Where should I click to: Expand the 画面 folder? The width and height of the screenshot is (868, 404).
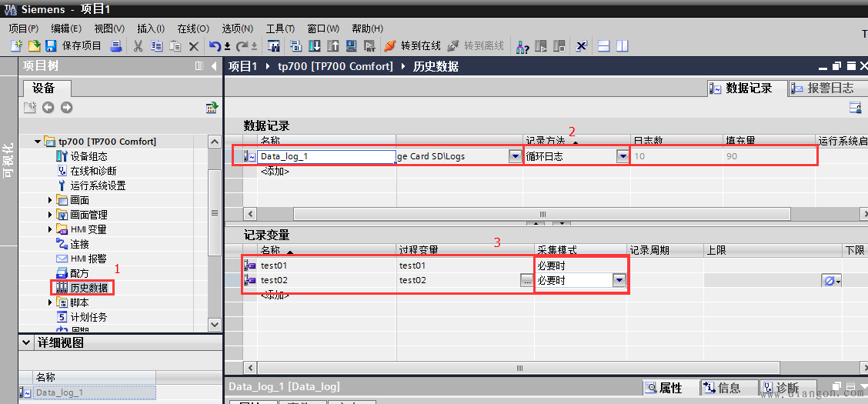point(50,200)
